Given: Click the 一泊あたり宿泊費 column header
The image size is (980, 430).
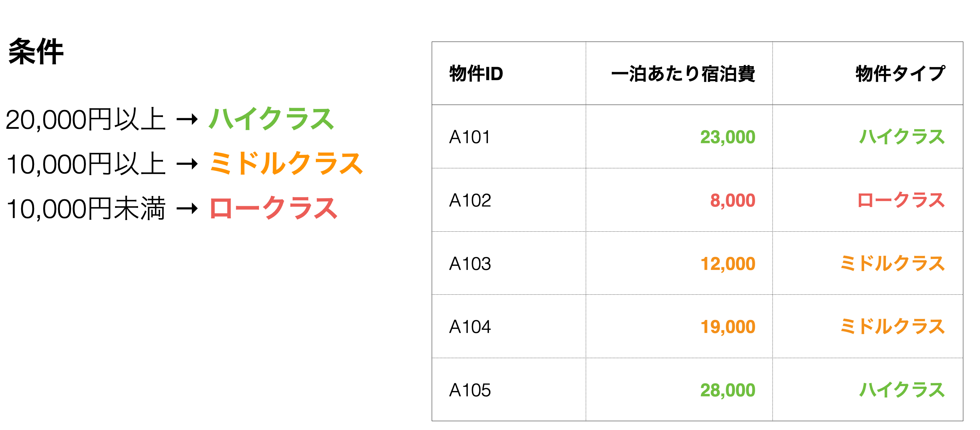Looking at the screenshot, I should point(683,74).
